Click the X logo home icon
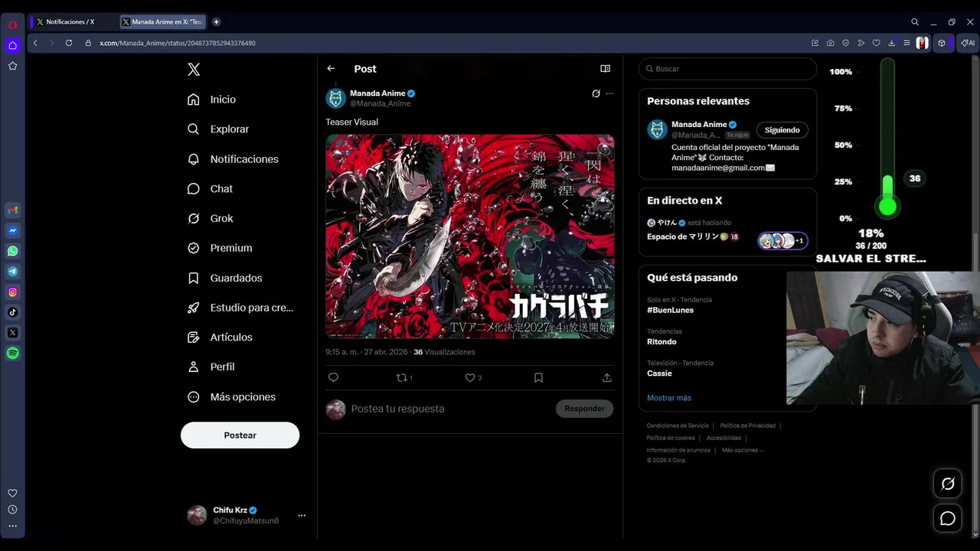This screenshot has height=551, width=980. click(194, 70)
